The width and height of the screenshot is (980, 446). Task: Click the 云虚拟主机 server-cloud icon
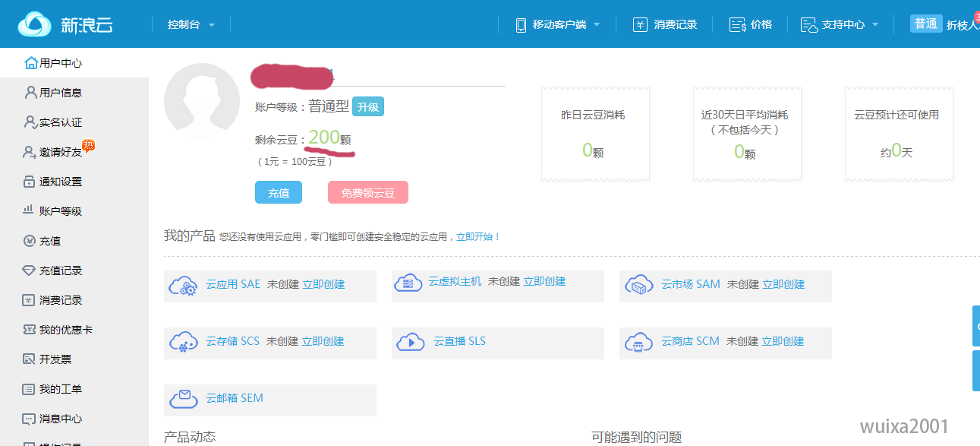coord(408,283)
